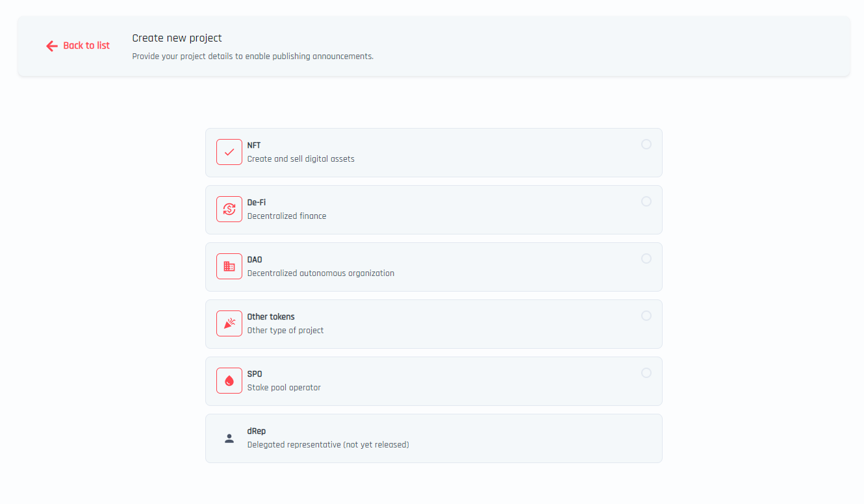864x504 pixels.
Task: Click the red back arrow icon
Action: tap(52, 45)
